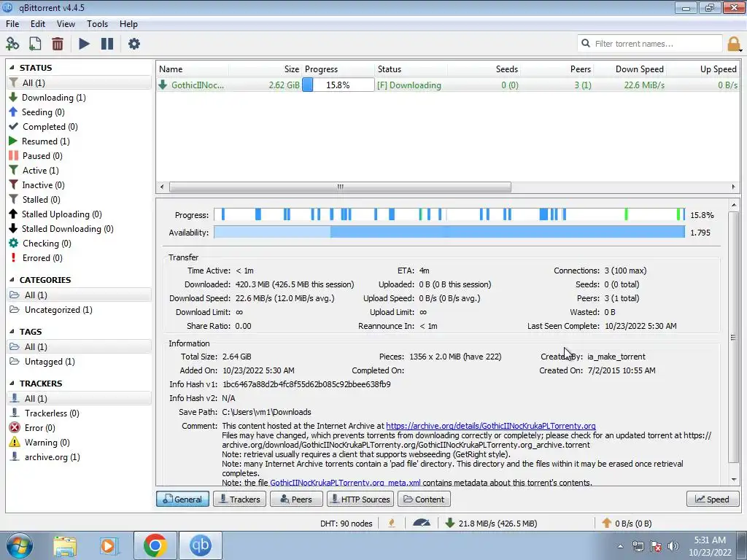This screenshot has width=747, height=560.
Task: Click the pieces Progress bar in details
Action: coord(449,215)
